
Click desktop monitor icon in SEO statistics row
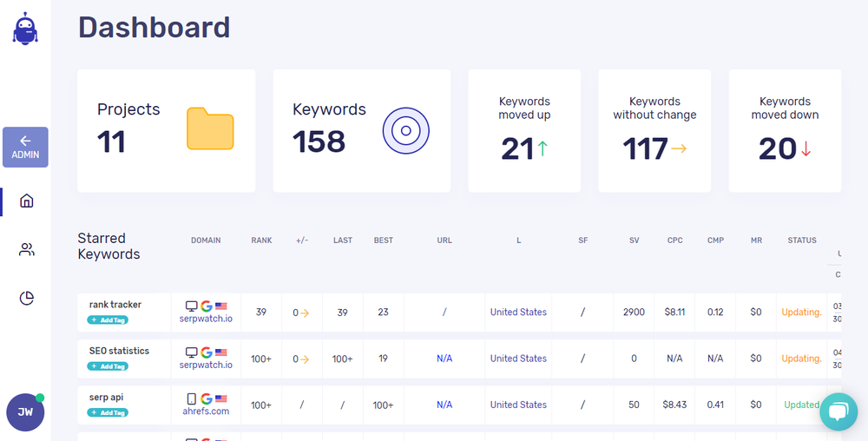coord(192,352)
